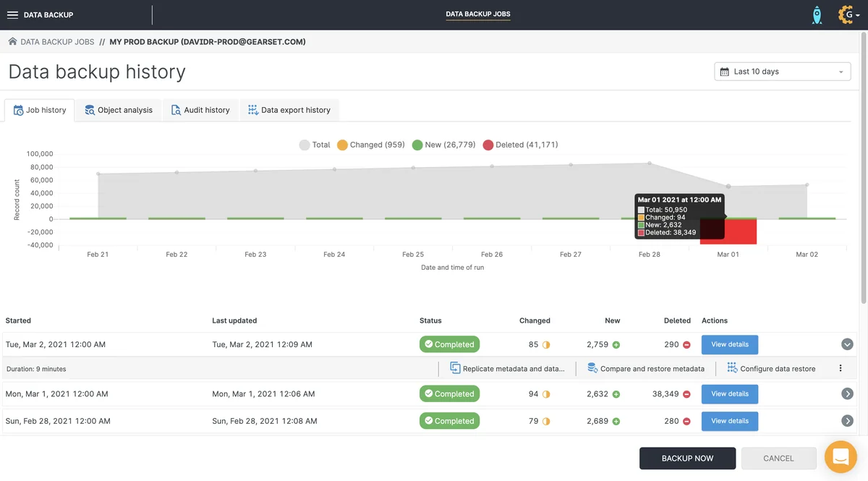Screen dimensions: 868x481
Task: Open the chat support widget
Action: 841,457
